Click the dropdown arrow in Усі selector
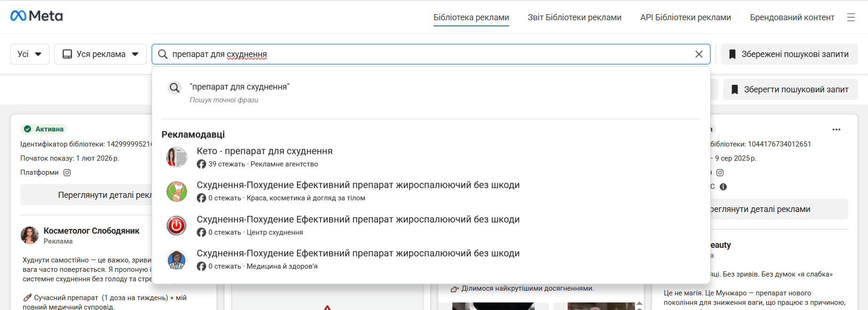This screenshot has height=310, width=868. coord(39,54)
